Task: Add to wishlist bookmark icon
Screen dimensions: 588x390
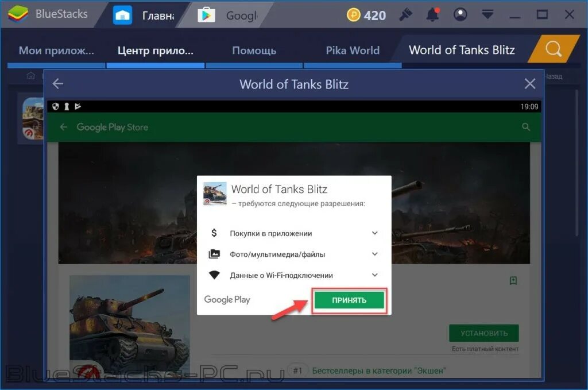Action: tap(513, 280)
